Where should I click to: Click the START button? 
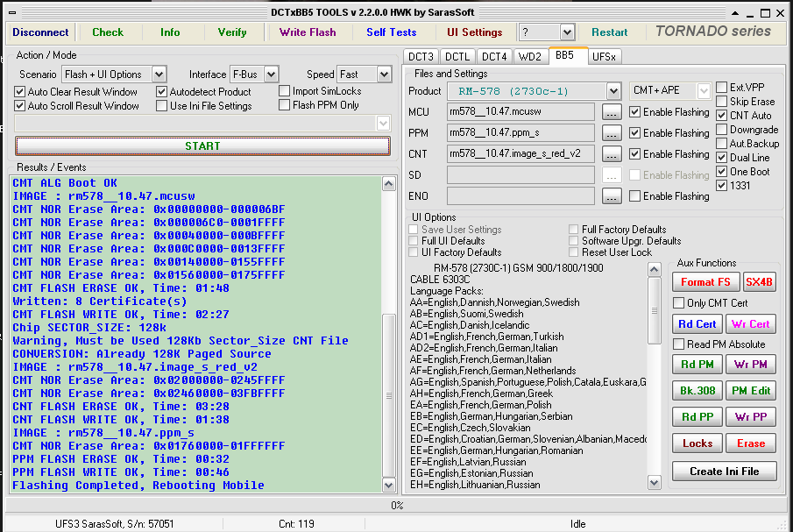[202, 146]
